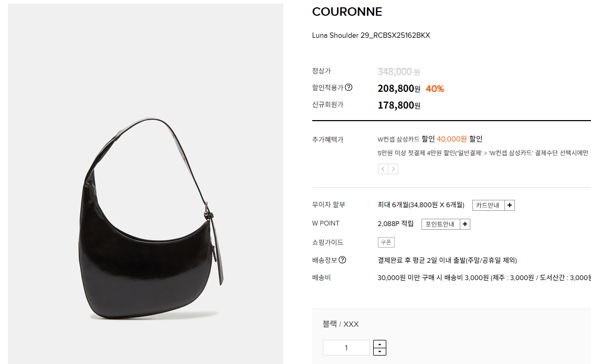This screenshot has width=591, height=364.
Task: Click the help icon beside 배송정보
Action: 342,260
